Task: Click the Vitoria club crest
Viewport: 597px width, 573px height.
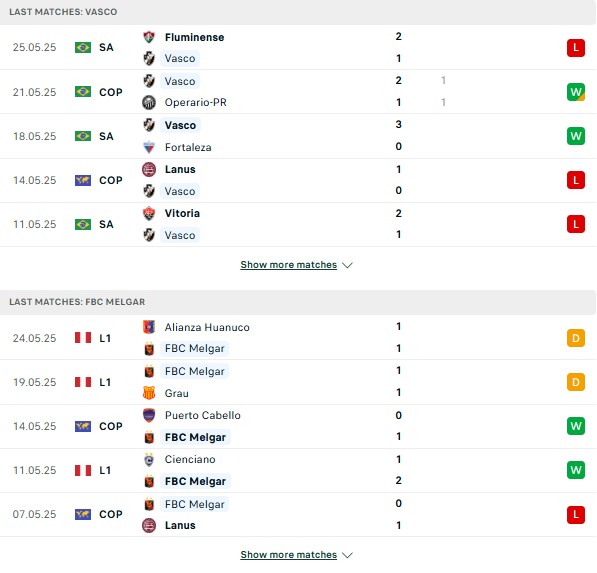Action: pyautogui.click(x=149, y=213)
